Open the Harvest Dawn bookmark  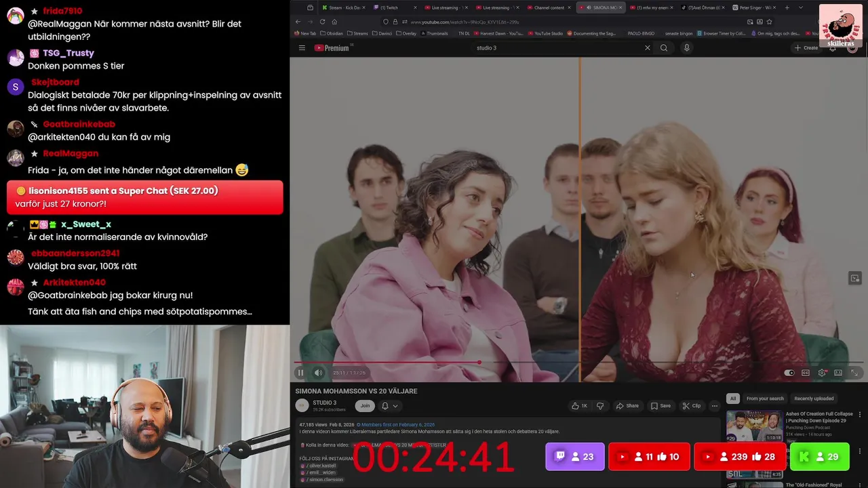click(498, 33)
